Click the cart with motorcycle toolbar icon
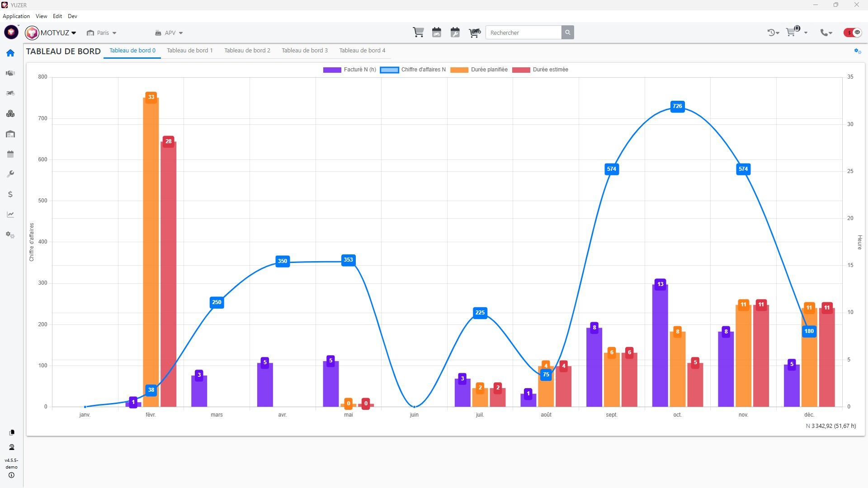 pyautogui.click(x=474, y=33)
